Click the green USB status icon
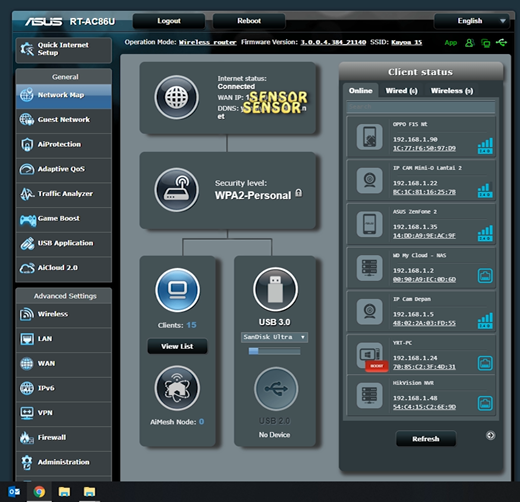This screenshot has width=520, height=502. tap(501, 42)
